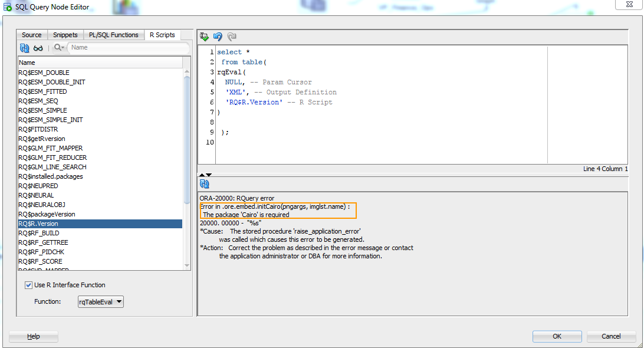Open the PL/SQL Functions tab
This screenshot has height=348, width=644.
pos(114,35)
